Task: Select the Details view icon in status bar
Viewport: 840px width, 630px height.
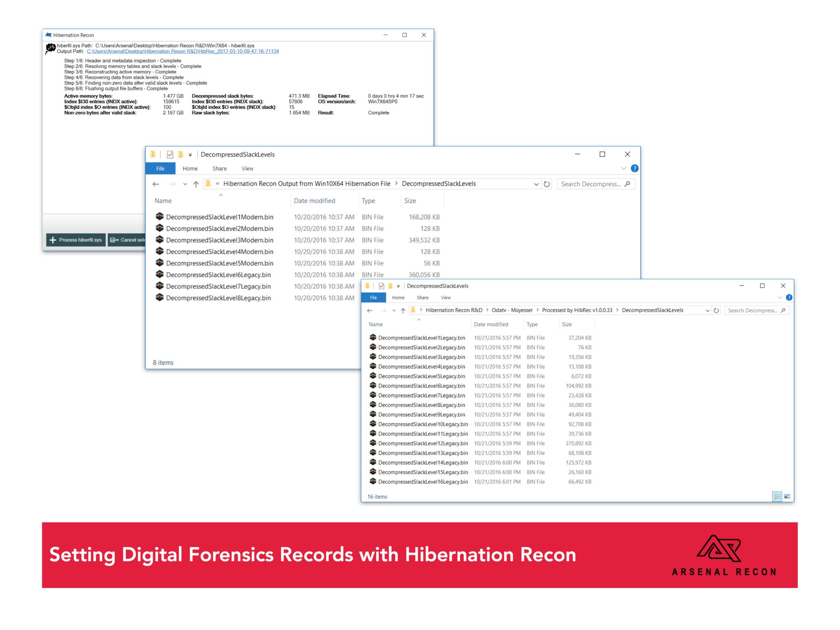Action: [777, 496]
